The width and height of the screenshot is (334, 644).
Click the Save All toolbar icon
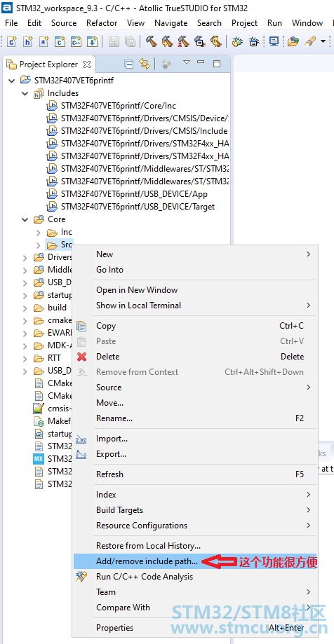130,41
